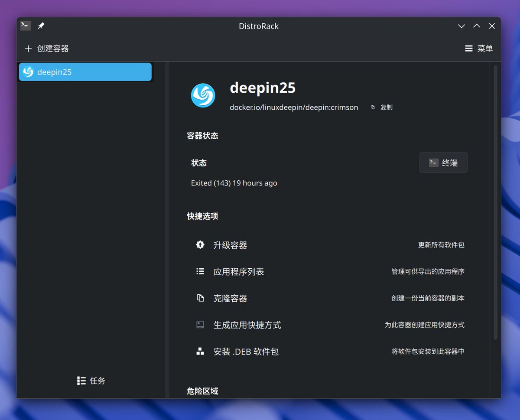Click the image path docker.io/linuxdeepin/deepin:crimson
This screenshot has height=420, width=520.
coord(294,107)
